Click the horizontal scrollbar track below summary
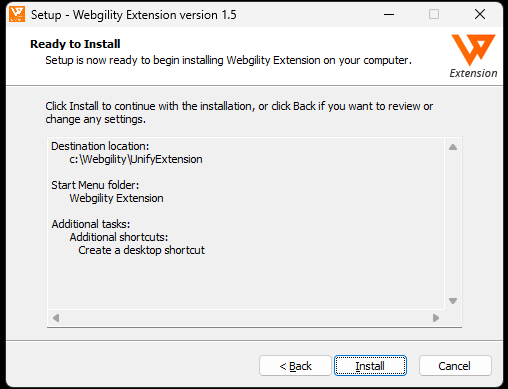The width and height of the screenshot is (508, 389). tap(246, 318)
